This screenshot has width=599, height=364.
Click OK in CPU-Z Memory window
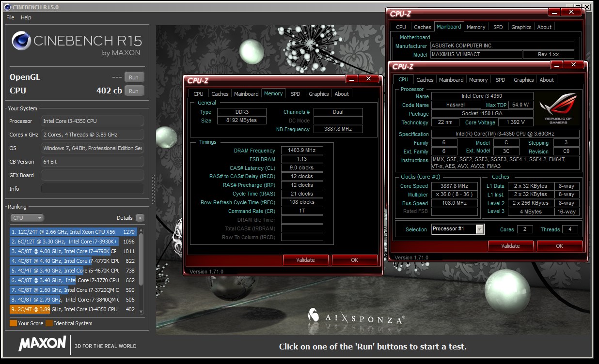point(354,260)
